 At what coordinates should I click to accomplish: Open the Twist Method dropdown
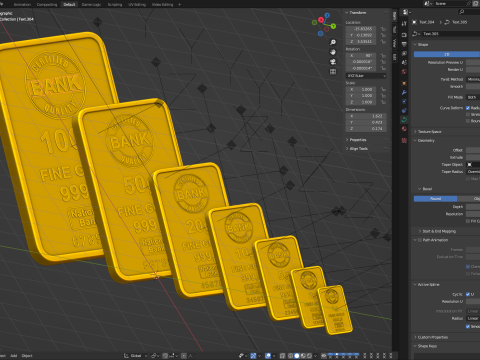click(473, 79)
